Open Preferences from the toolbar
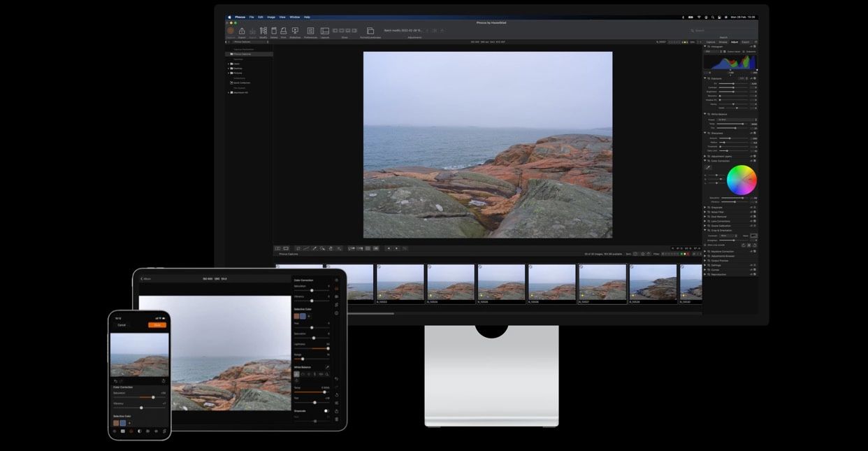868x451 pixels. 310,31
